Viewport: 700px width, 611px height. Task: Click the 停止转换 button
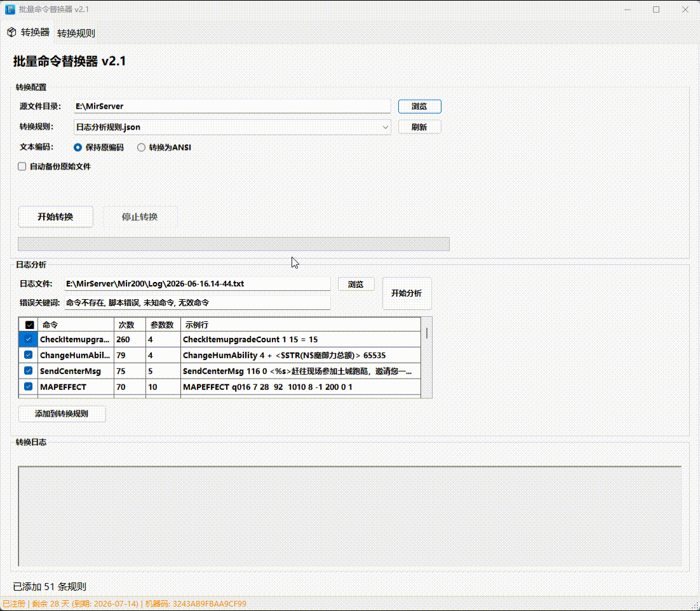point(140,217)
